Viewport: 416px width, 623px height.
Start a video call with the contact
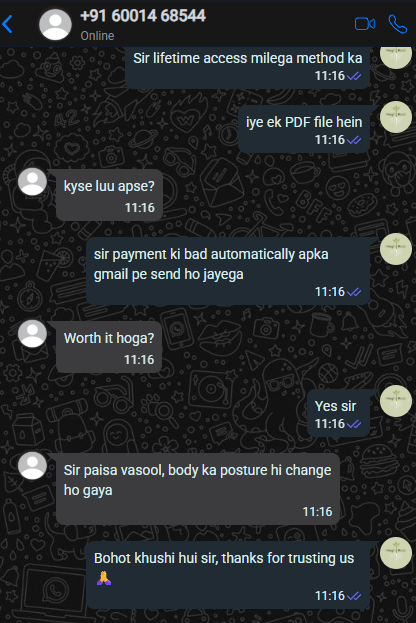[365, 24]
